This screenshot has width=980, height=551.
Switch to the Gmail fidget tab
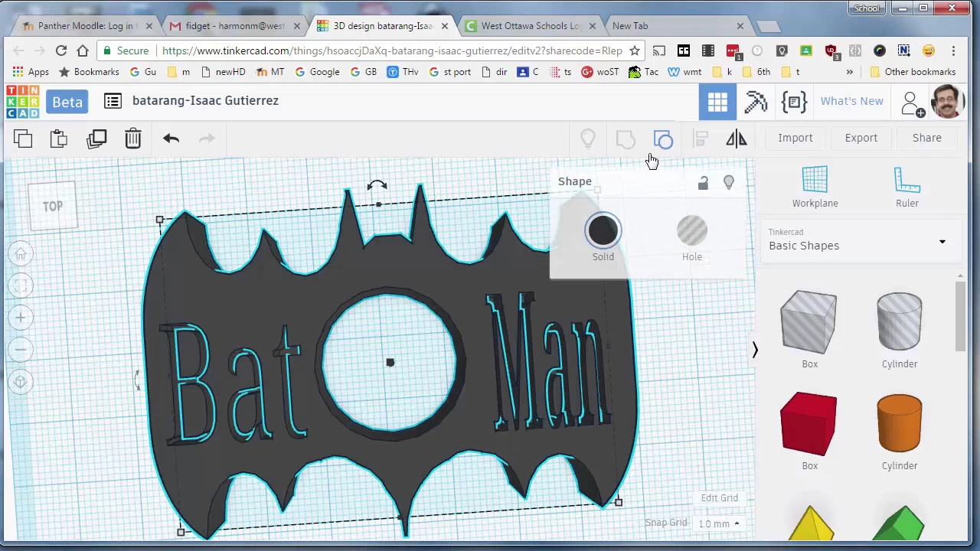(234, 26)
